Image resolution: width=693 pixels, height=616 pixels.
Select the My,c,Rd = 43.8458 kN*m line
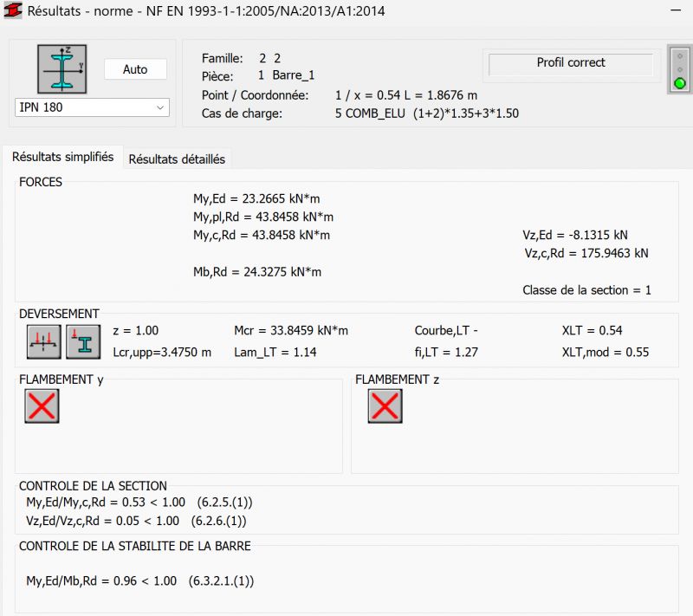tap(262, 235)
